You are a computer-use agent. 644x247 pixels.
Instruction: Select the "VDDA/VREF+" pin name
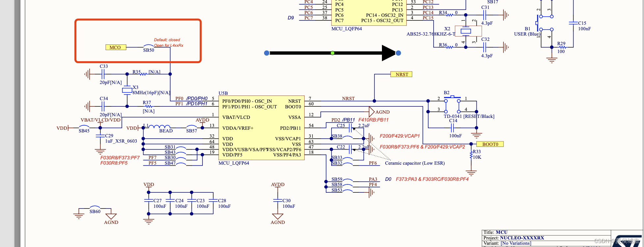click(x=238, y=128)
